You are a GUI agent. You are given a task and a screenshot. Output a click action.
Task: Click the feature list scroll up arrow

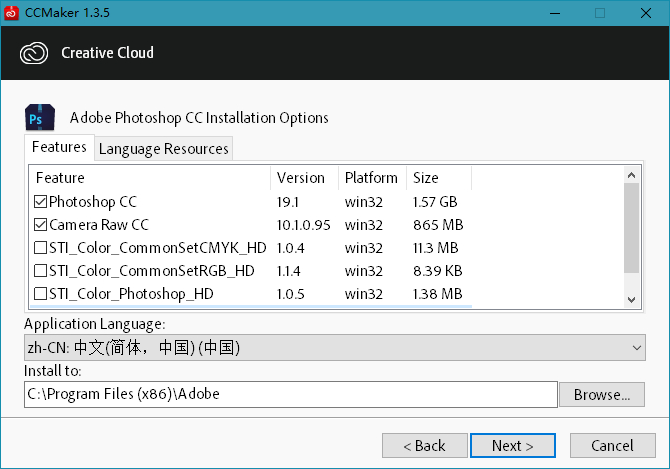(x=632, y=175)
